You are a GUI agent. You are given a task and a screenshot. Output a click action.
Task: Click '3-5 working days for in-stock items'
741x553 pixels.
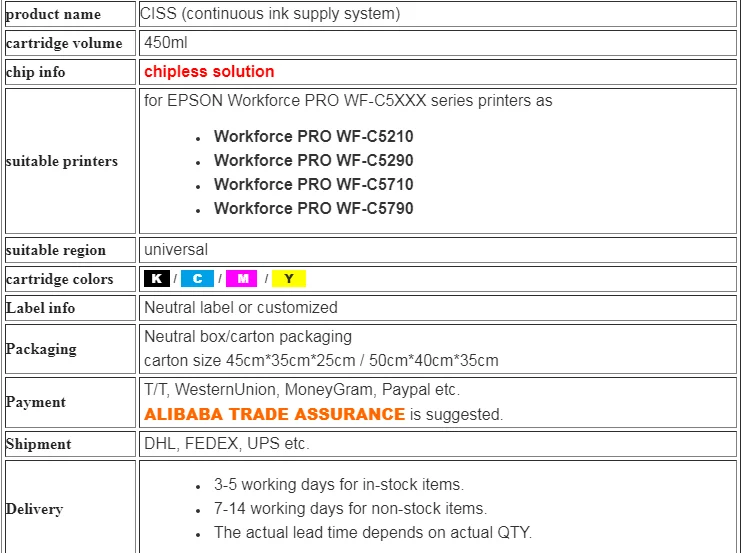click(338, 485)
